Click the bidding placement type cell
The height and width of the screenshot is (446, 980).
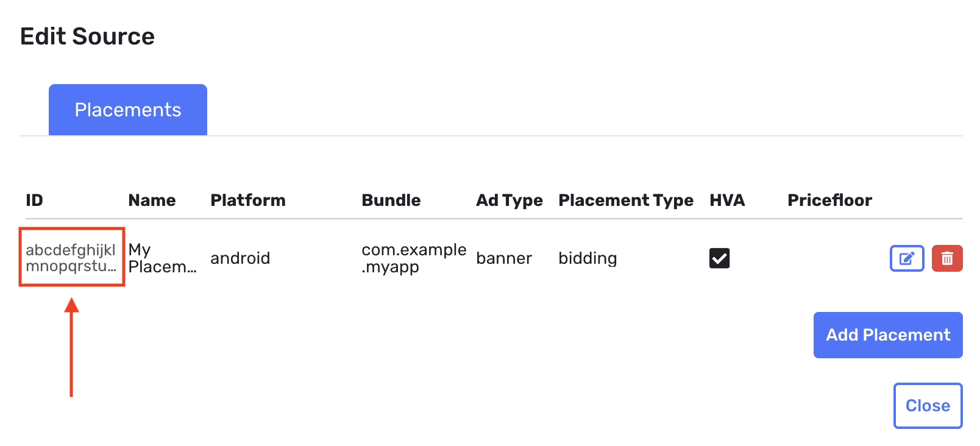[x=588, y=258]
